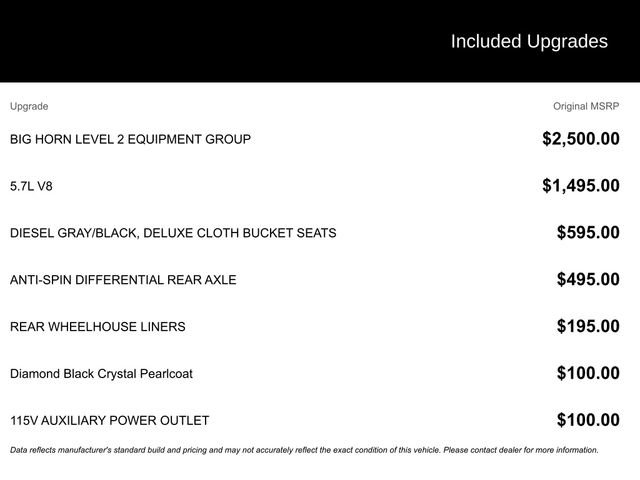Click the $495.00 price

588,279
